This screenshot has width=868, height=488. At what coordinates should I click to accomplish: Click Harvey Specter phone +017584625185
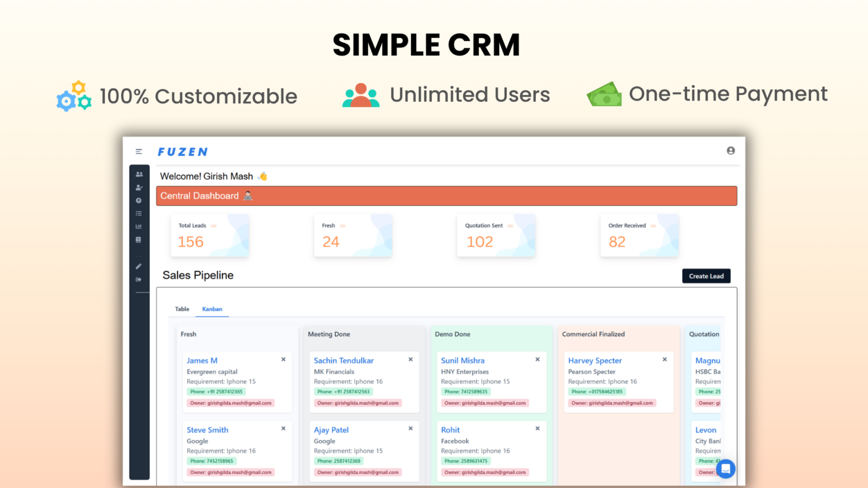pyautogui.click(x=597, y=391)
